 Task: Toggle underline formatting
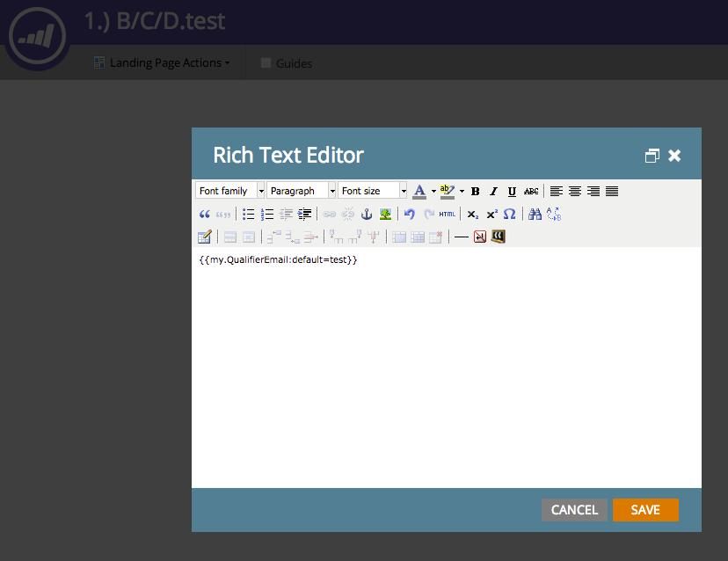tap(512, 191)
